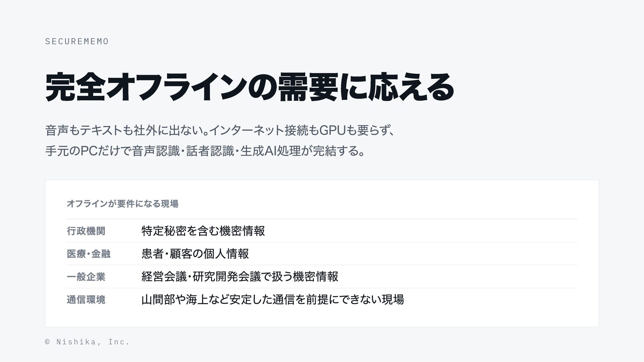644x362 pixels.
Task: Click the text 特定秘密を含む機密情報
Action: tap(203, 231)
